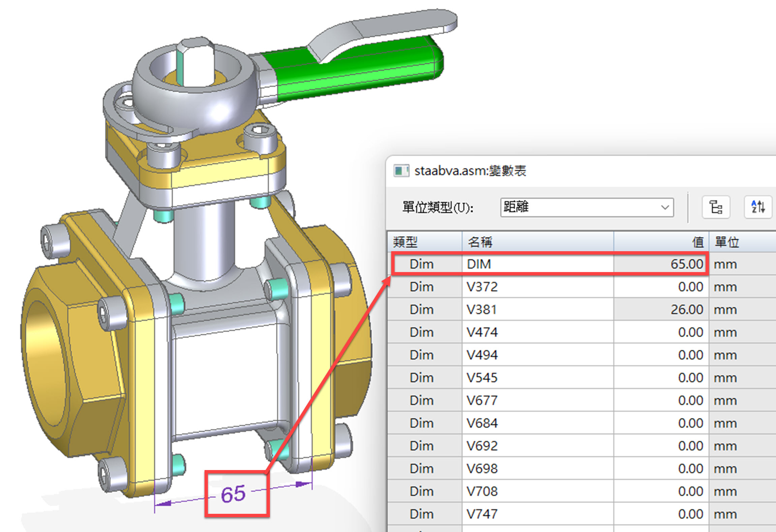Viewport: 776px width, 532px height.
Task: Click the 0.00 value in row V372
Action: 661,287
